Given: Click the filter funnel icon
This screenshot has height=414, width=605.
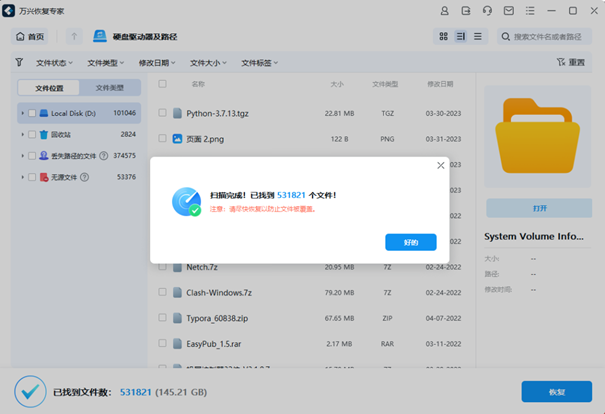Looking at the screenshot, I should coord(19,62).
